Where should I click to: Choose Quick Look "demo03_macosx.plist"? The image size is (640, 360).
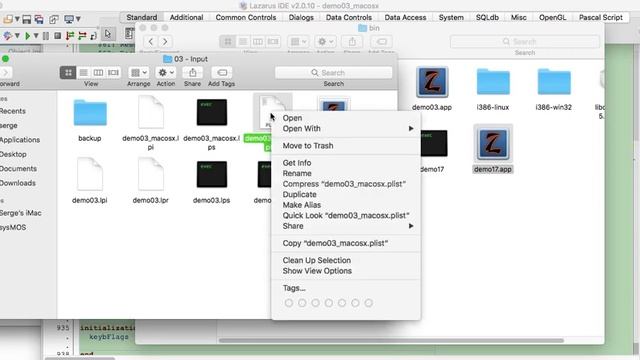pyautogui.click(x=346, y=216)
